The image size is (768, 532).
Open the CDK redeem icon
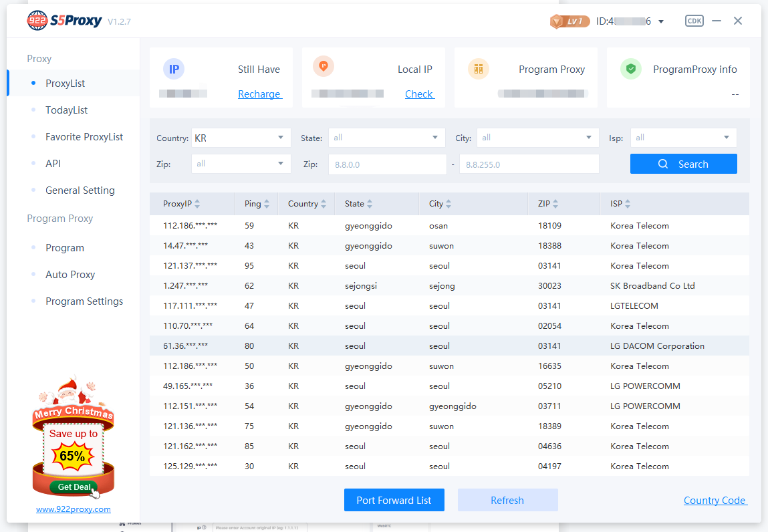(x=694, y=21)
